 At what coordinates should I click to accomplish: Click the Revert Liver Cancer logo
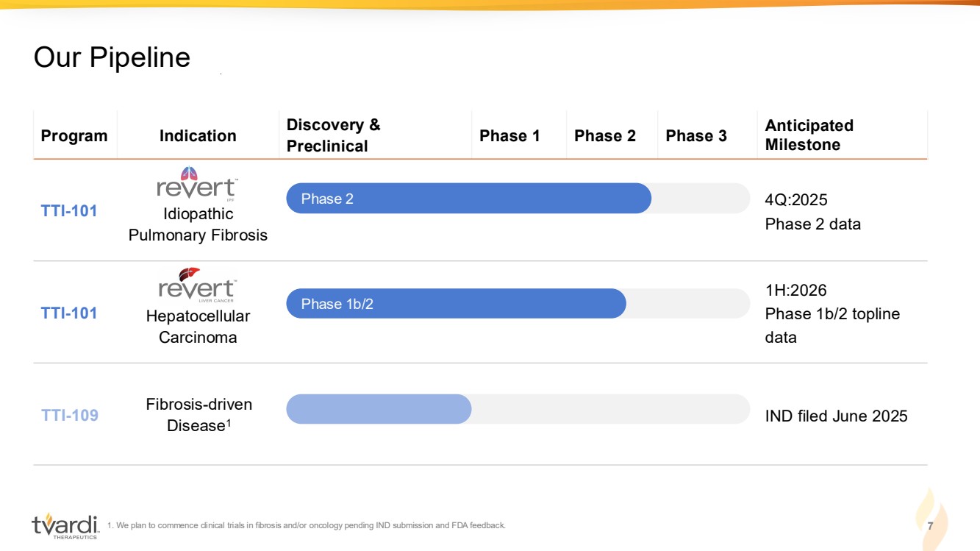click(196, 285)
